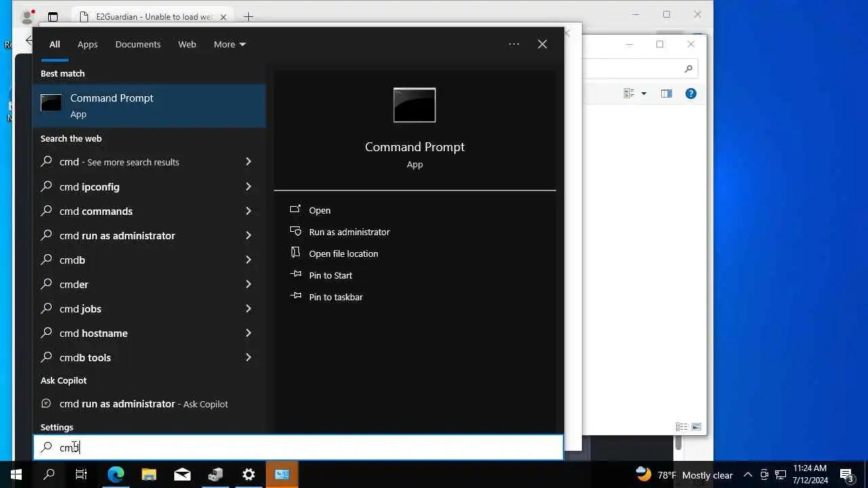
Task: Click the help icon in Explorer window
Action: coord(691,94)
